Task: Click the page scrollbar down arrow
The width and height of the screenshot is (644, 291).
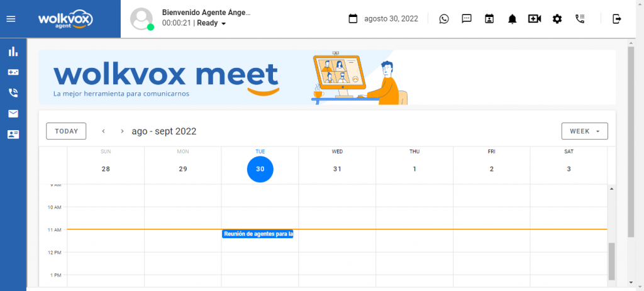Action: pyautogui.click(x=631, y=282)
